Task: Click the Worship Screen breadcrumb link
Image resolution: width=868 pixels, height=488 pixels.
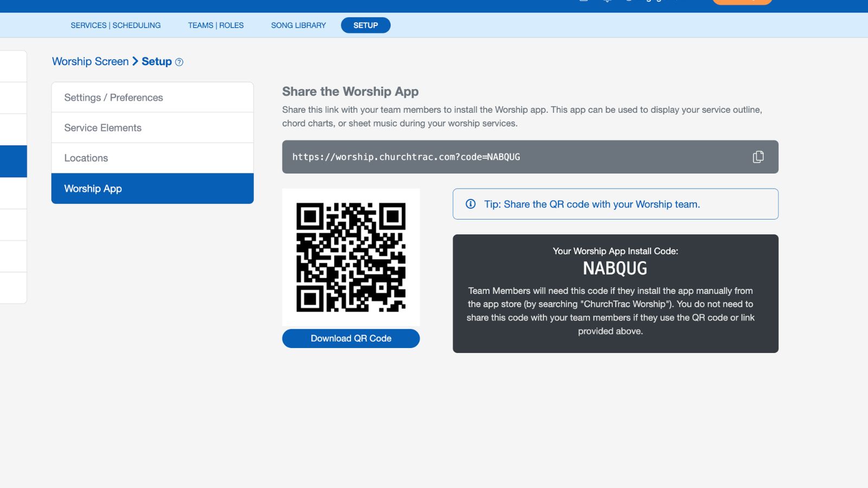Action: click(90, 61)
